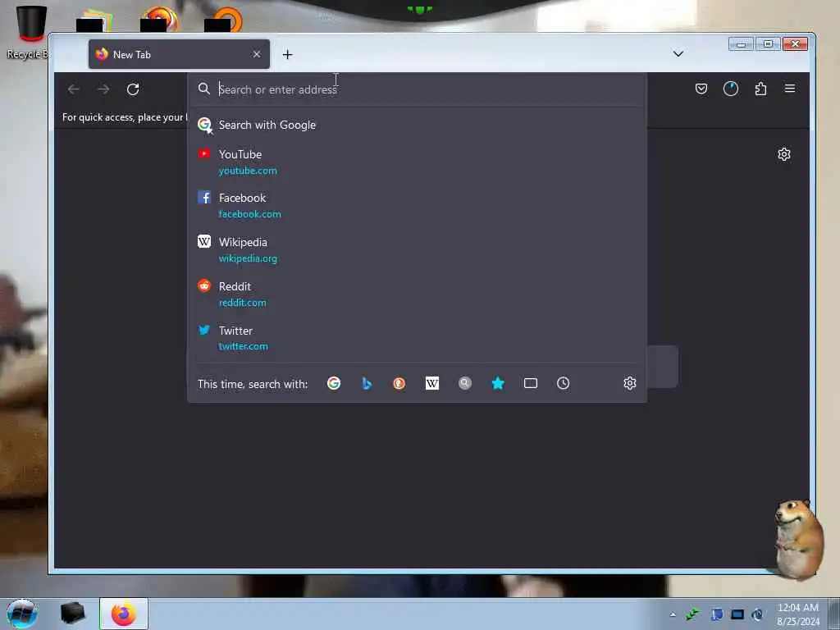Switch to the New Tab tab
Image resolution: width=840 pixels, height=630 pixels.
(x=179, y=54)
